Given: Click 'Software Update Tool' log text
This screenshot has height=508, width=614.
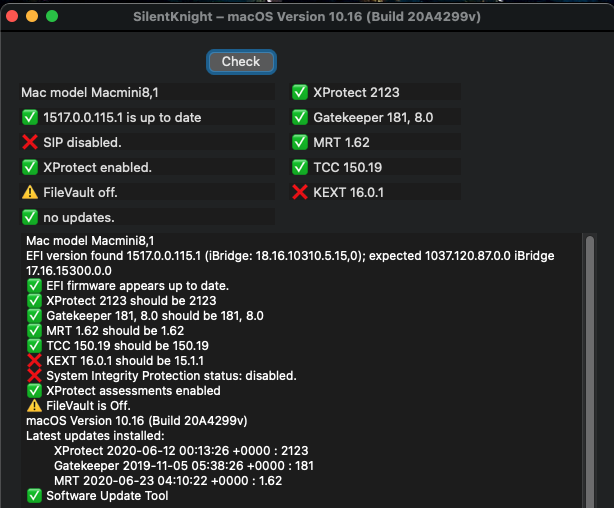Looking at the screenshot, I should (x=107, y=496).
